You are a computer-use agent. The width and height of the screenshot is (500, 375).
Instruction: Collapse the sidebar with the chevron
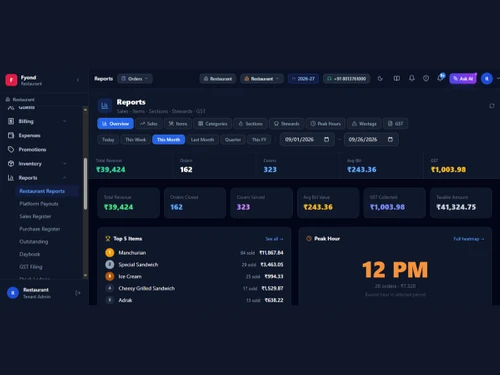(78, 80)
